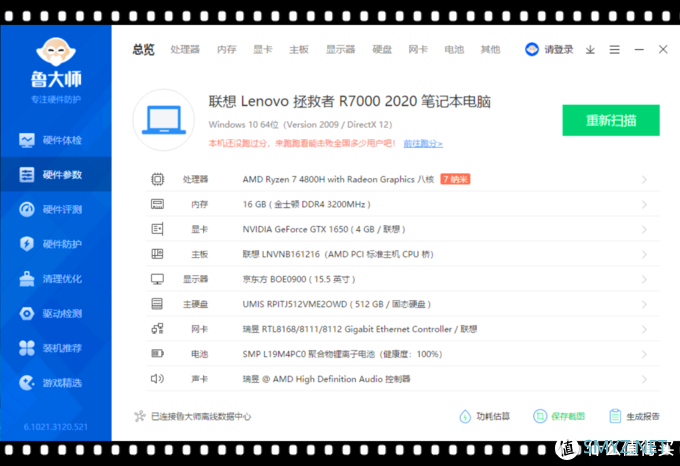Expand the 主板 row chevron
This screenshot has height=466, width=680.
[x=644, y=254]
